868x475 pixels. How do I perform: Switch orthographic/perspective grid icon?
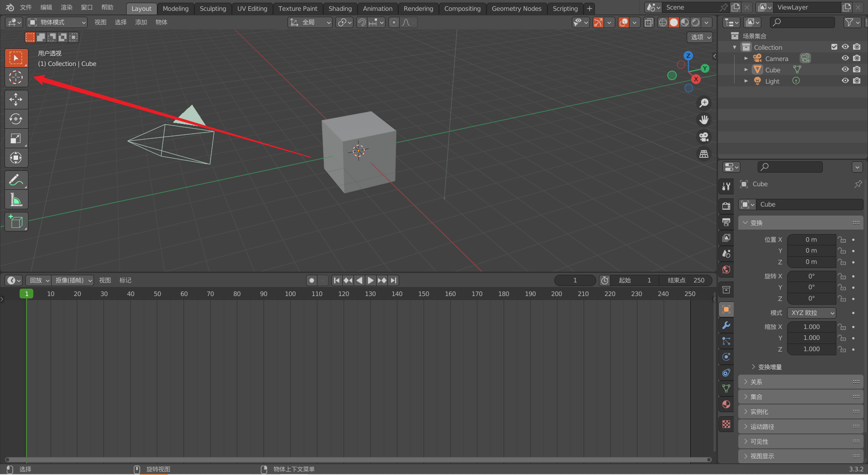[x=704, y=154]
